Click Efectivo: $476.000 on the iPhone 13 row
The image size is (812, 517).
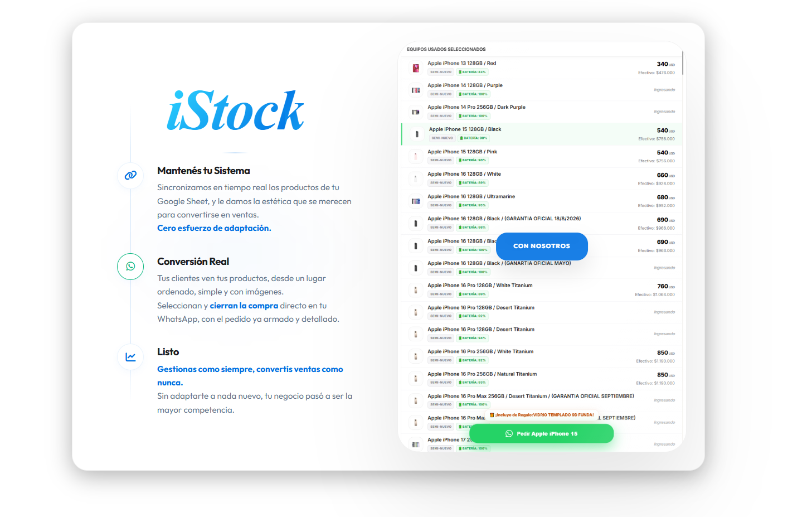point(657,73)
